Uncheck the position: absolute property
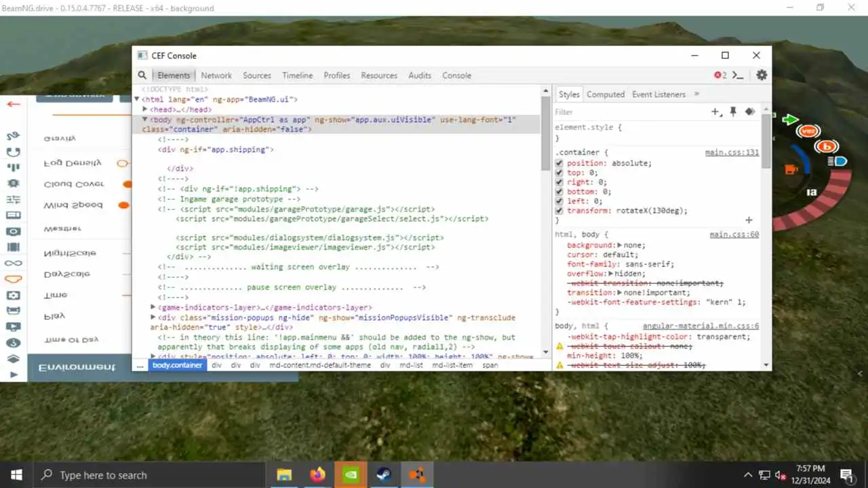 559,163
